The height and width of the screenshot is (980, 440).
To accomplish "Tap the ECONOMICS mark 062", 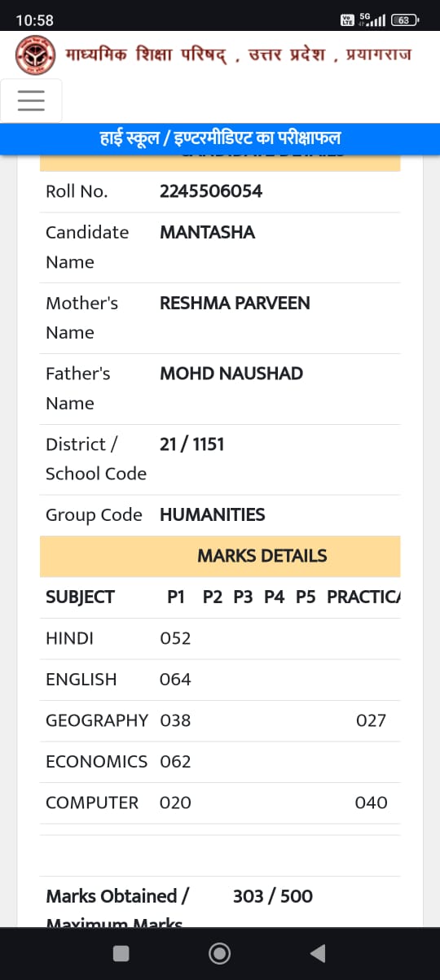I will pos(175,762).
